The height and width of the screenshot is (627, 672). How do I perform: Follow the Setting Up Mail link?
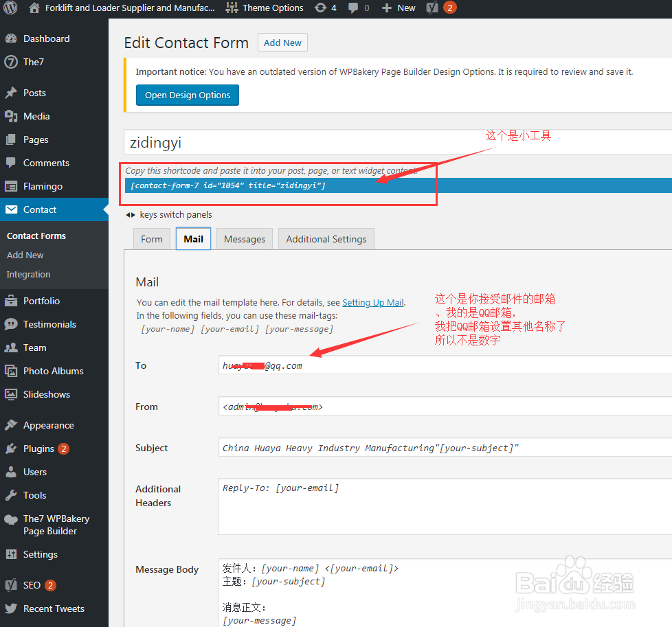tap(373, 302)
